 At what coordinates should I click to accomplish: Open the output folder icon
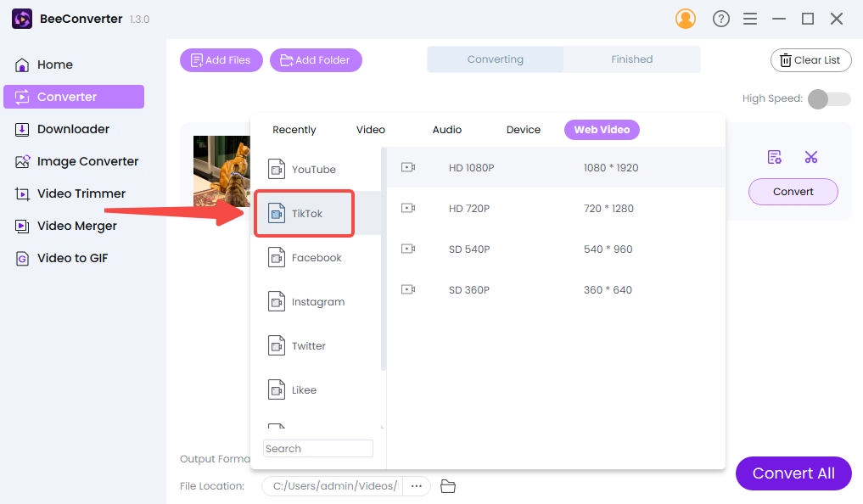click(x=448, y=486)
